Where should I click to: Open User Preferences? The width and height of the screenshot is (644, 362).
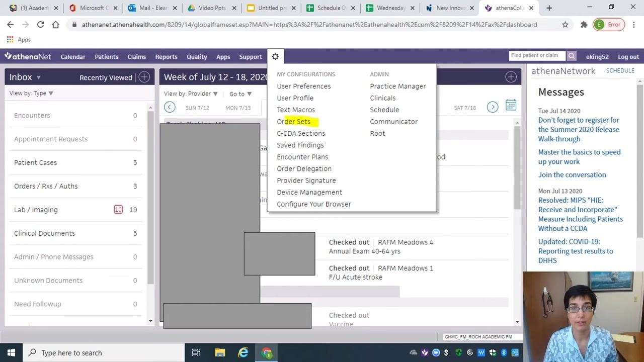click(x=304, y=86)
